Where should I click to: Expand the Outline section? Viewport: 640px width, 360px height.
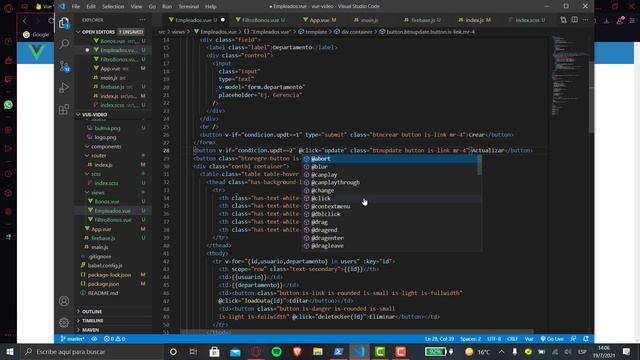[92, 311]
